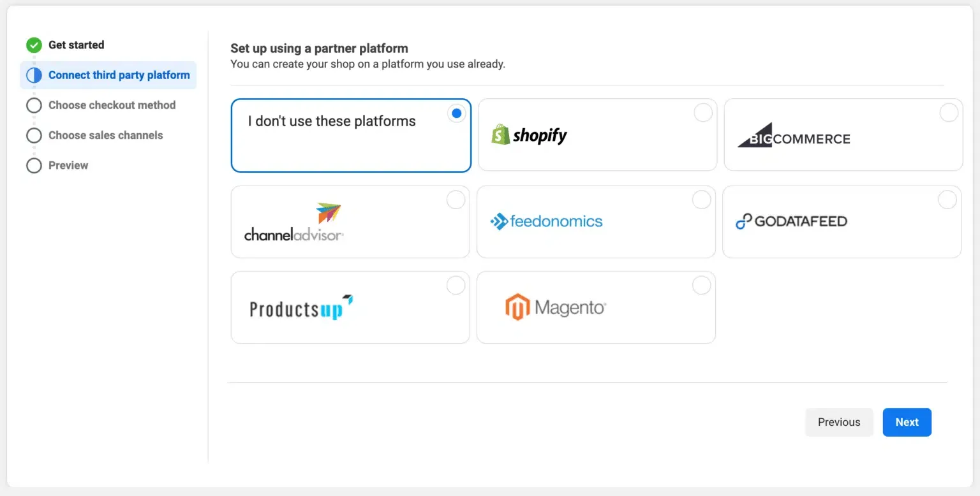
Task: Click the I don't use these platforms card
Action: (x=350, y=135)
